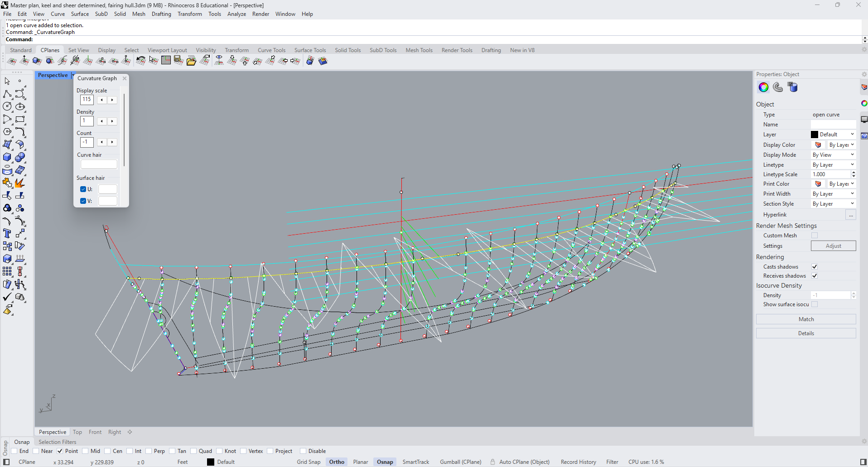Image resolution: width=868 pixels, height=467 pixels.
Task: Select the Polyline tool in left toolbar
Action: [x=7, y=94]
